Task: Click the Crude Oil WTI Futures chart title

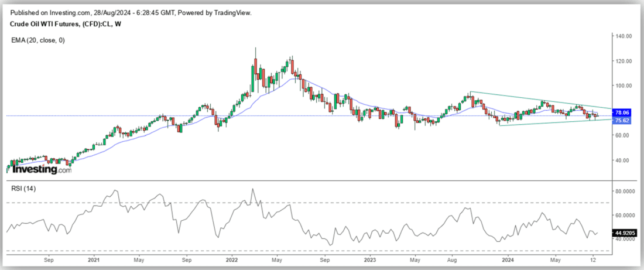Action: click(65, 24)
